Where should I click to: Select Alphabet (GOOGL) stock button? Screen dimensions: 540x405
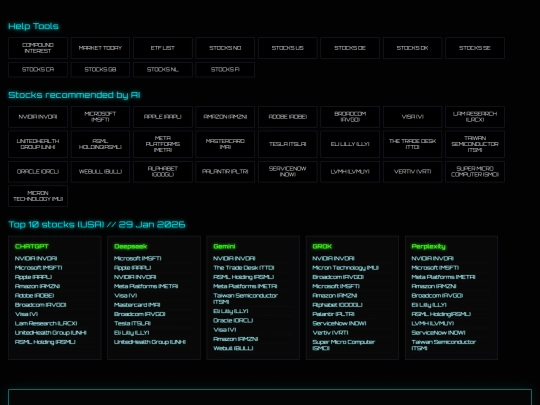click(x=163, y=172)
